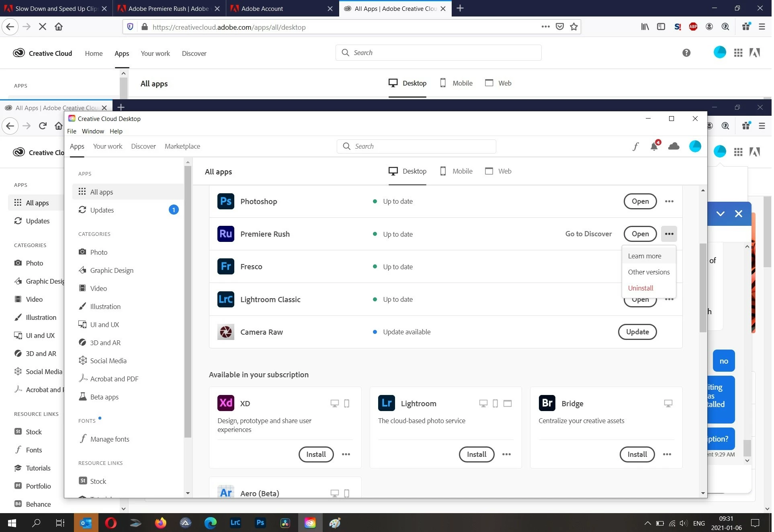Open Manage fonts in sidebar
The height and width of the screenshot is (532, 774).
(110, 440)
